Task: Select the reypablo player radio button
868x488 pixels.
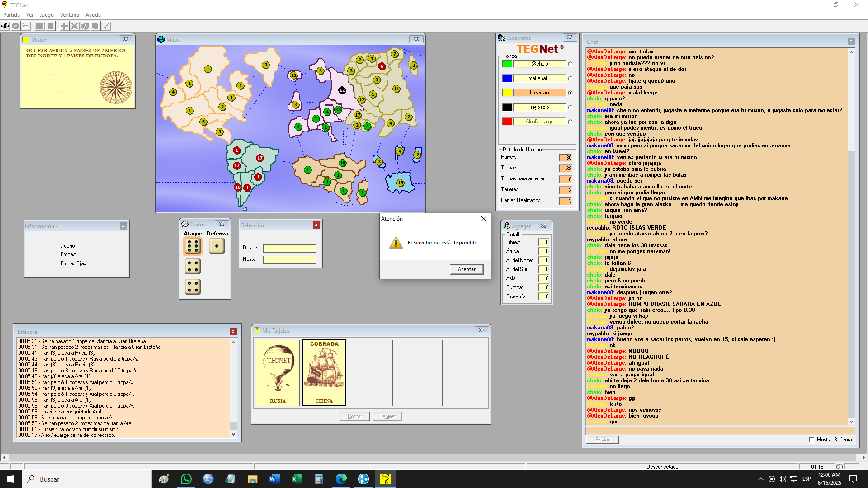Action: (x=570, y=107)
